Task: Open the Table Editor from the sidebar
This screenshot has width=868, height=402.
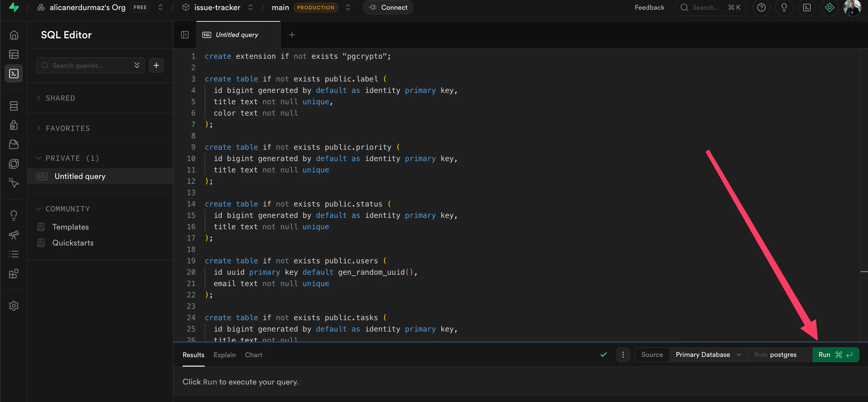Action: point(14,54)
